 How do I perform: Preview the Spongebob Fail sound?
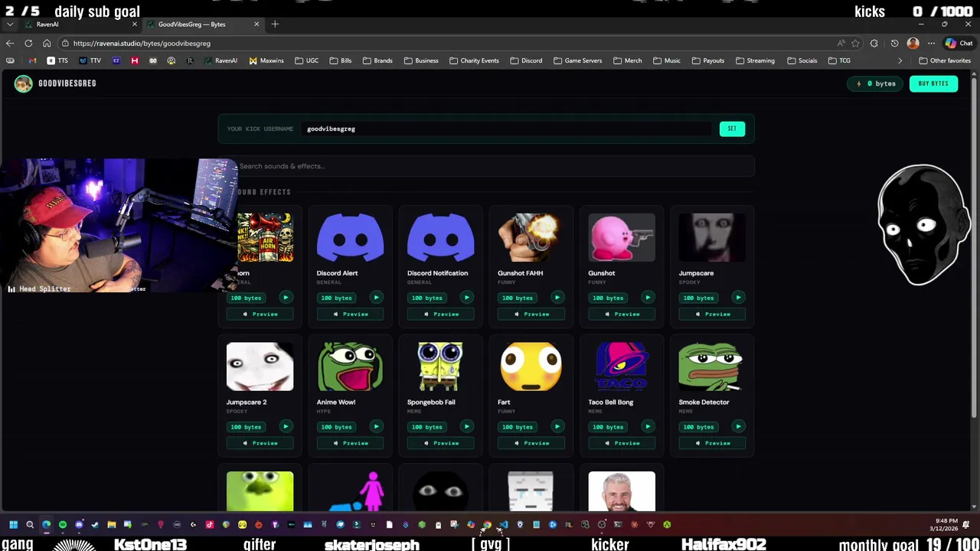pyautogui.click(x=440, y=443)
